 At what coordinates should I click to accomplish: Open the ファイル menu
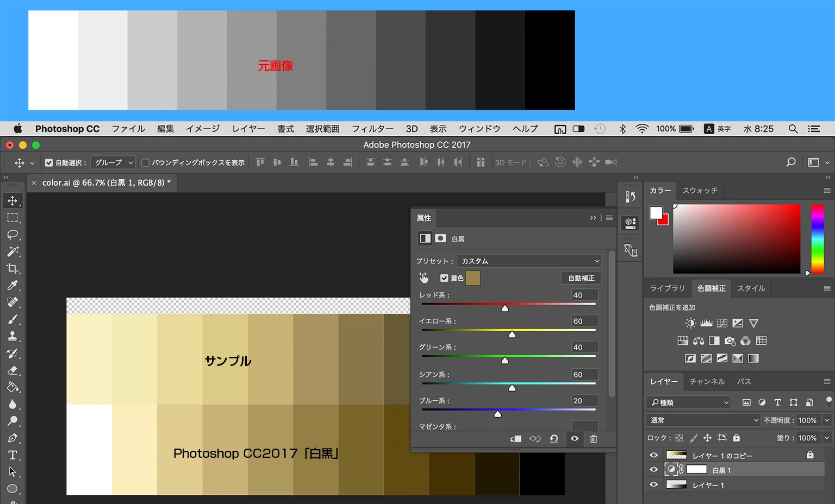[x=128, y=129]
